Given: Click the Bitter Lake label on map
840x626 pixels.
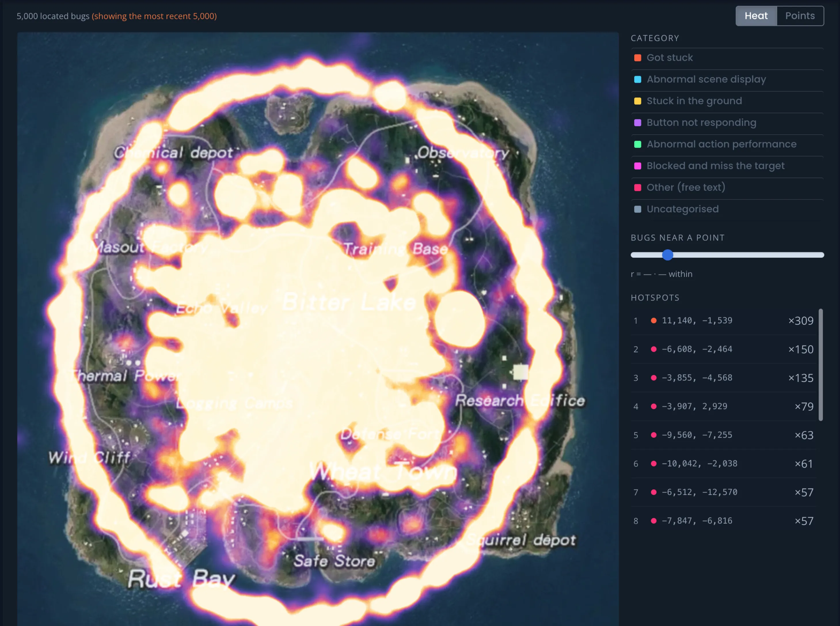Looking at the screenshot, I should (x=349, y=302).
